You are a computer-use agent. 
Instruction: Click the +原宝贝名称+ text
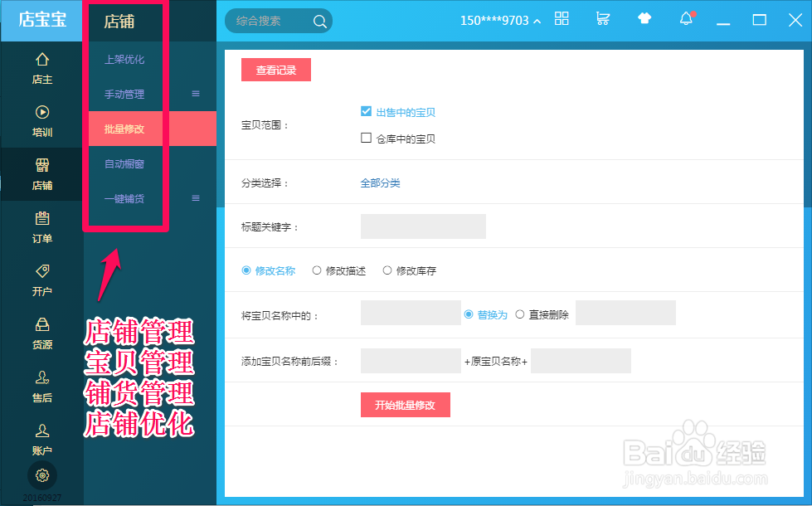click(x=496, y=362)
